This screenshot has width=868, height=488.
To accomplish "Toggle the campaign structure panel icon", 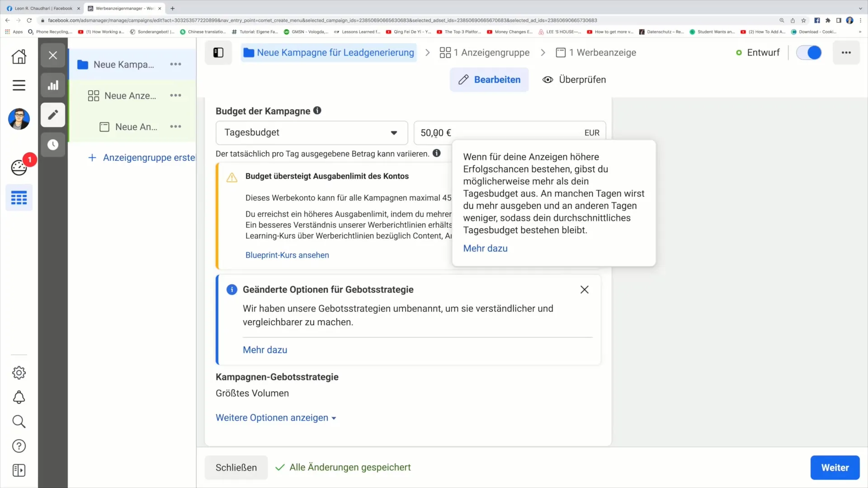I will click(x=218, y=52).
